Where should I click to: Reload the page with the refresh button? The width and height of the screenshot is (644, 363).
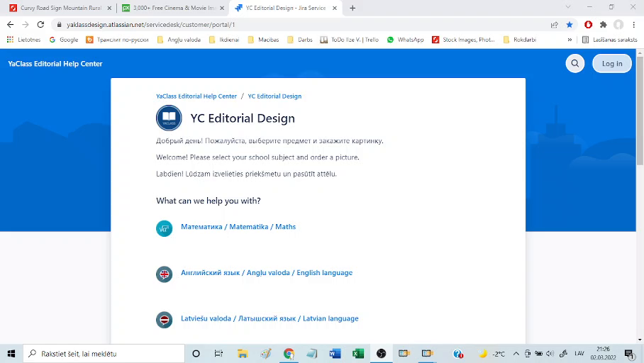tap(40, 24)
